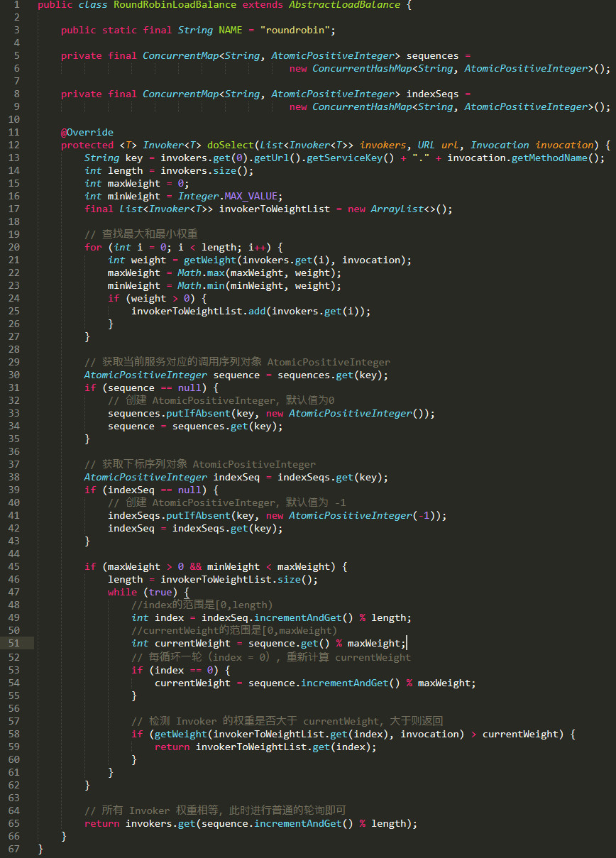Click ConcurrentHashMap on line 6
616x858 pixels.
(x=362, y=69)
